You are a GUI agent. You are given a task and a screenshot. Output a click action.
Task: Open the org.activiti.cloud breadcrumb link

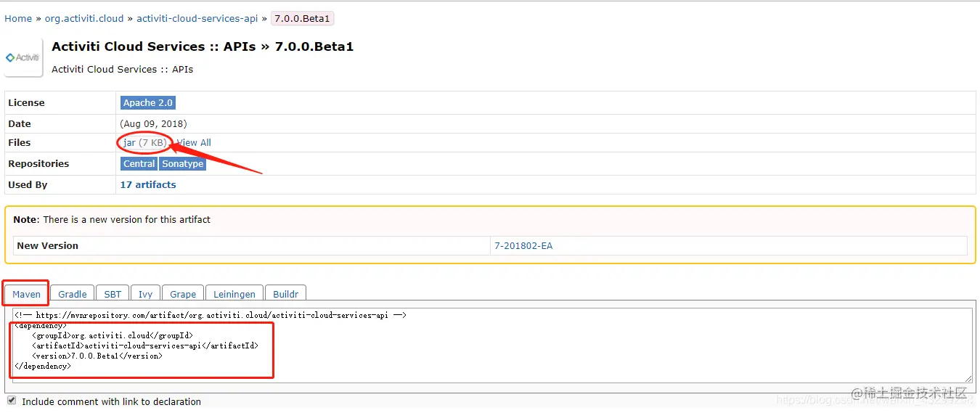coord(85,19)
